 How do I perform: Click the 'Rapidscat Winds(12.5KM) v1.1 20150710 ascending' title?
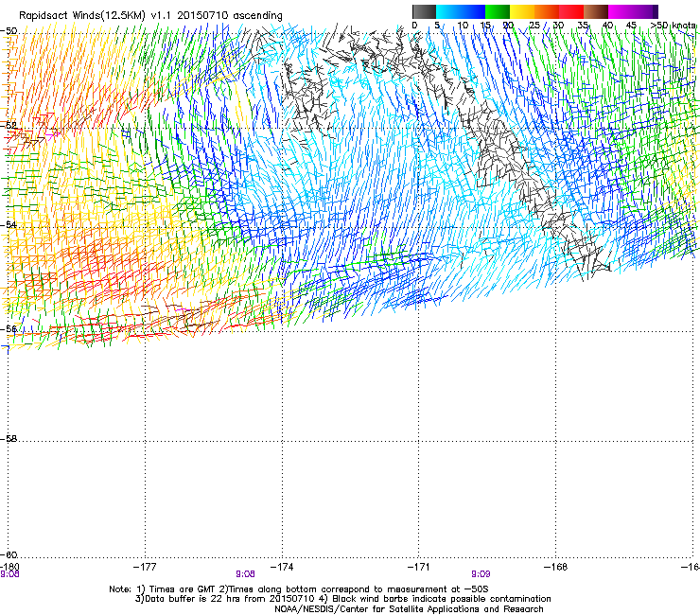[150, 16]
